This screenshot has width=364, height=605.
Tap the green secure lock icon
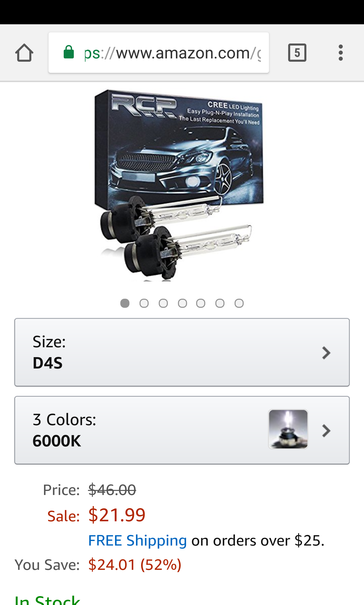69,52
